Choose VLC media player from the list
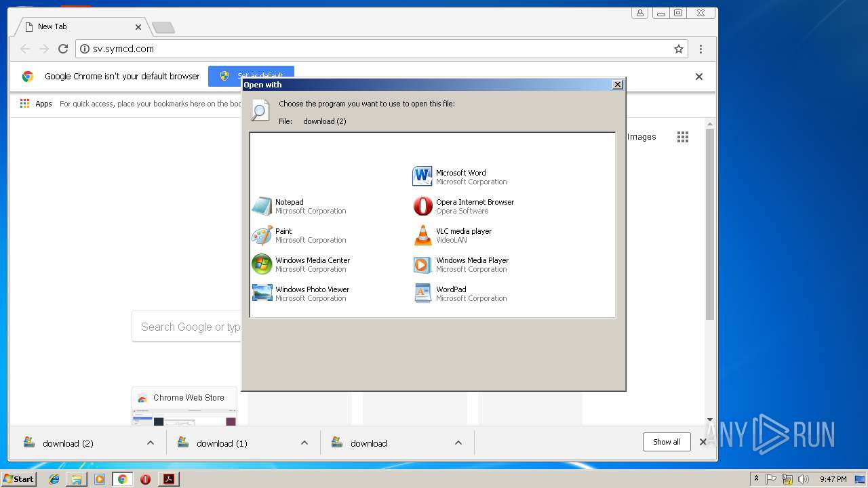 coord(452,235)
